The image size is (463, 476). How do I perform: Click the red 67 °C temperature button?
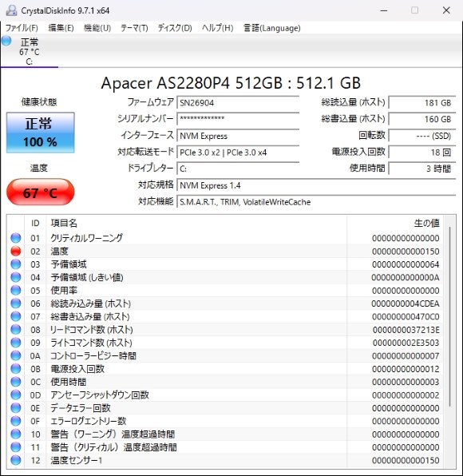click(x=41, y=192)
